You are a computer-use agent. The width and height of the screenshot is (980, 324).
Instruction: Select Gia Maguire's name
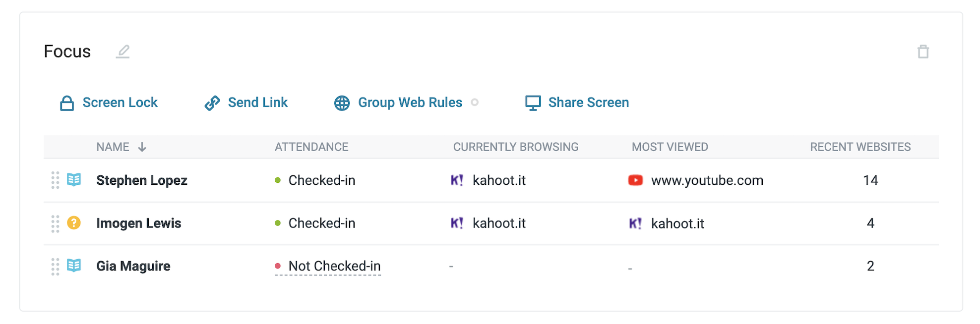pos(133,267)
